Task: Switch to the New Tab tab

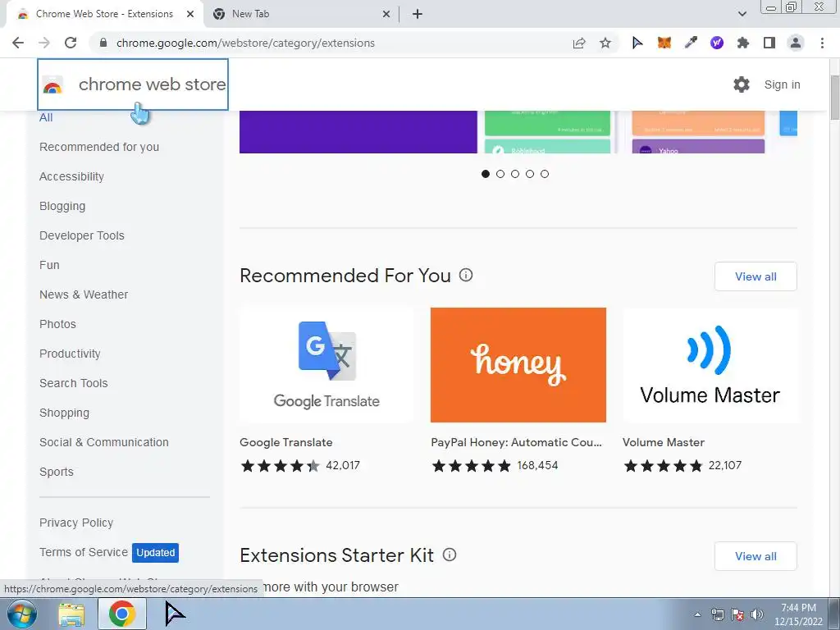Action: (x=302, y=14)
